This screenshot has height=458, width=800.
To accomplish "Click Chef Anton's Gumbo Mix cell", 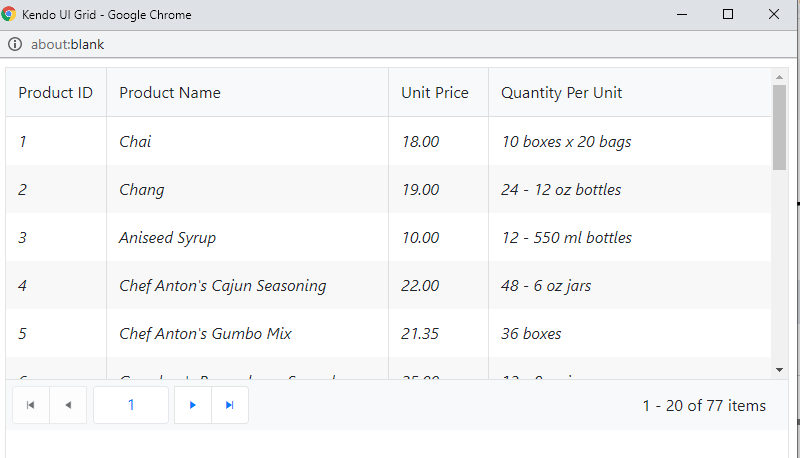I will pyautogui.click(x=247, y=334).
